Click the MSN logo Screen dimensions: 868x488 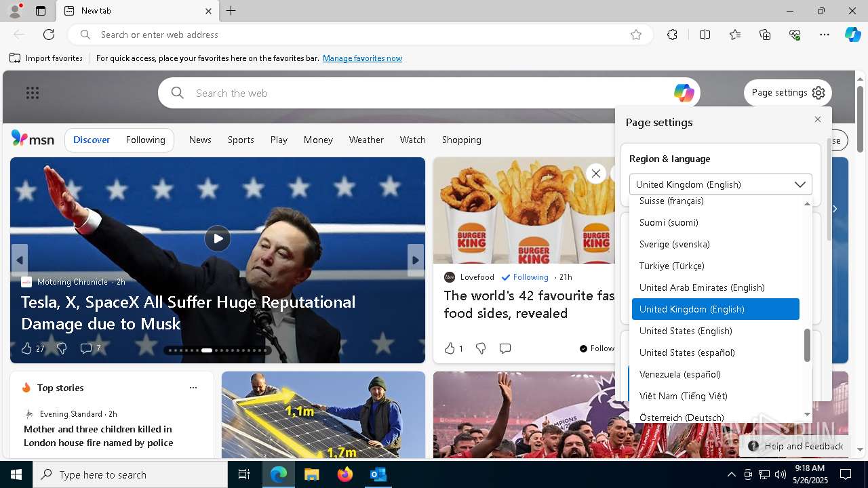click(33, 139)
